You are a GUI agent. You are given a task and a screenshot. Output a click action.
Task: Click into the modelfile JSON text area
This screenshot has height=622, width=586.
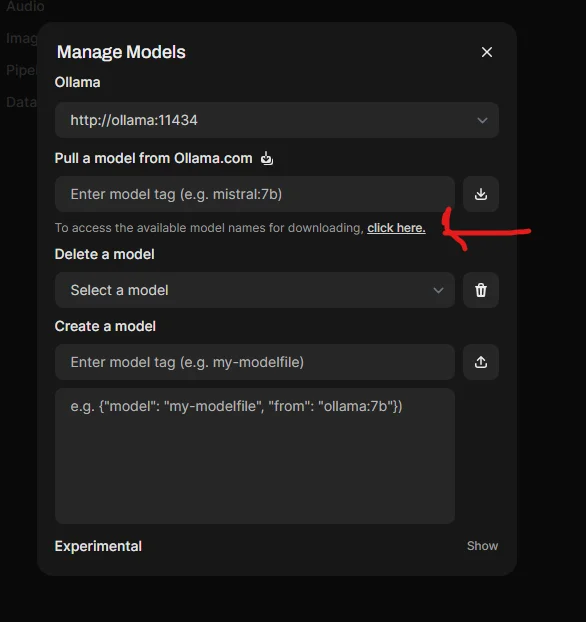click(255, 456)
